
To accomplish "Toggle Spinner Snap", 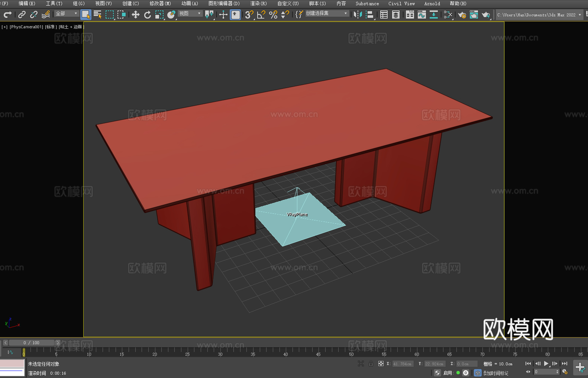I will coord(285,14).
